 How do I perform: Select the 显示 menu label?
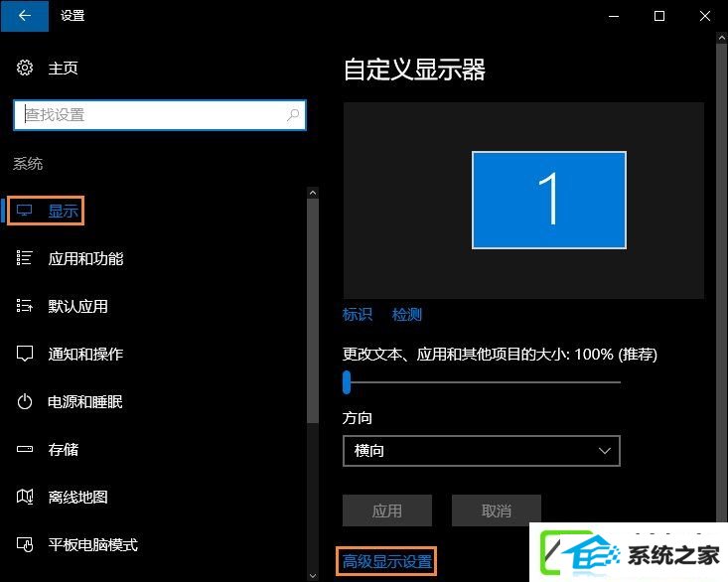tap(64, 212)
